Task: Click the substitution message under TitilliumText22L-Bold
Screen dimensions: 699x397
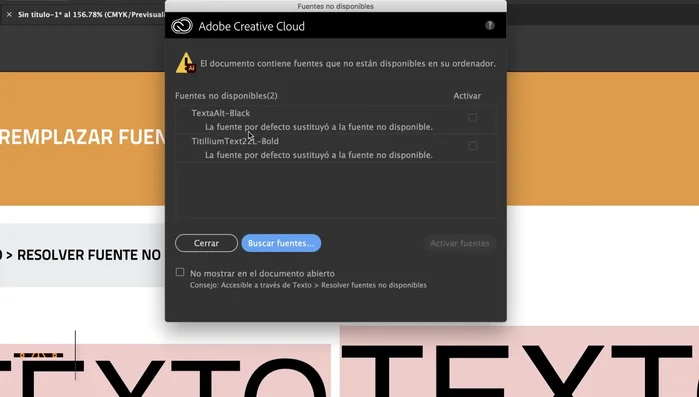Action: click(x=319, y=155)
